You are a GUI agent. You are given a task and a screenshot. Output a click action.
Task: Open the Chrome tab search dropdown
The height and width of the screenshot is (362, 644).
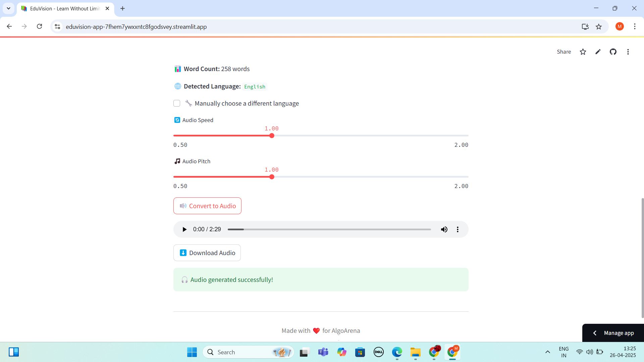(8, 8)
